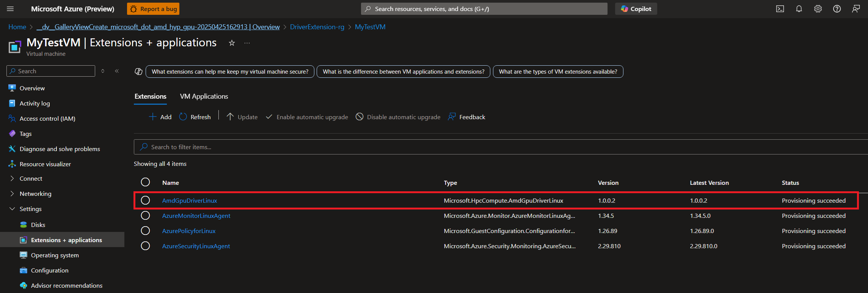Ask what types of VM extensions available
The image size is (868, 293).
click(558, 72)
